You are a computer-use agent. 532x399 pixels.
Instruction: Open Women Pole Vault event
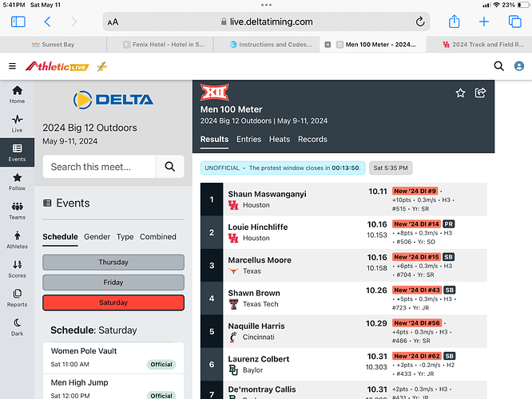tap(113, 358)
